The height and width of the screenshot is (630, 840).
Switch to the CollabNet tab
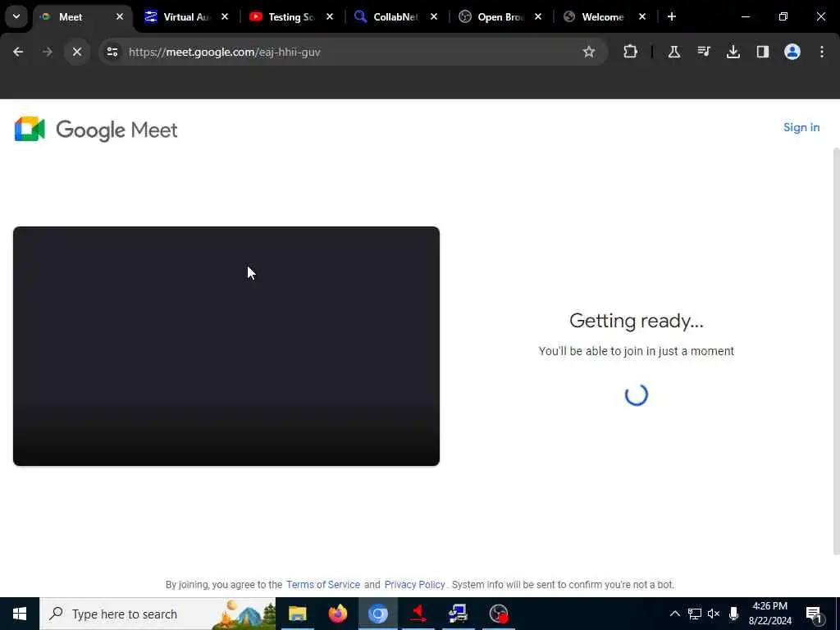pos(395,17)
